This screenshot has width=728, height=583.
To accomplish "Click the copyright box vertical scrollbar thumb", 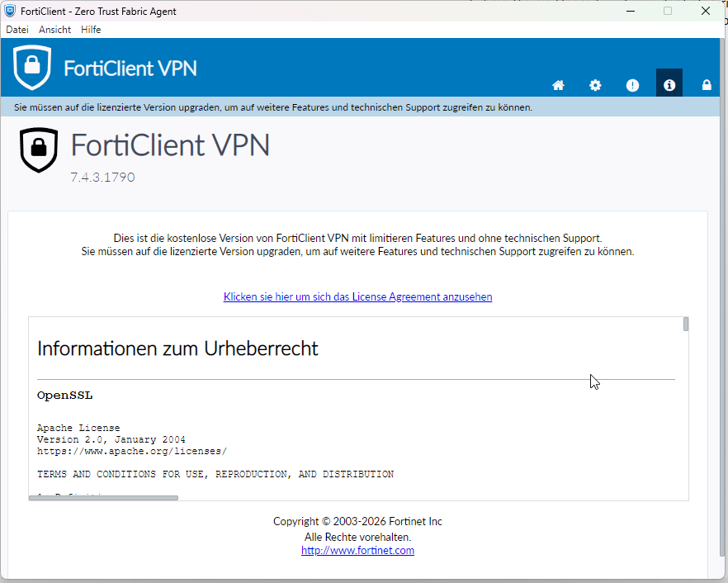I will 686,325.
